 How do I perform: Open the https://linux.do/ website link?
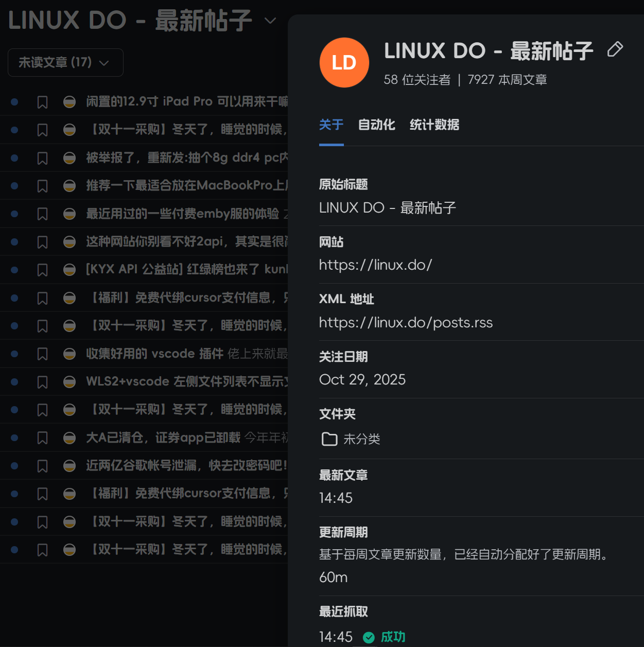[376, 265]
